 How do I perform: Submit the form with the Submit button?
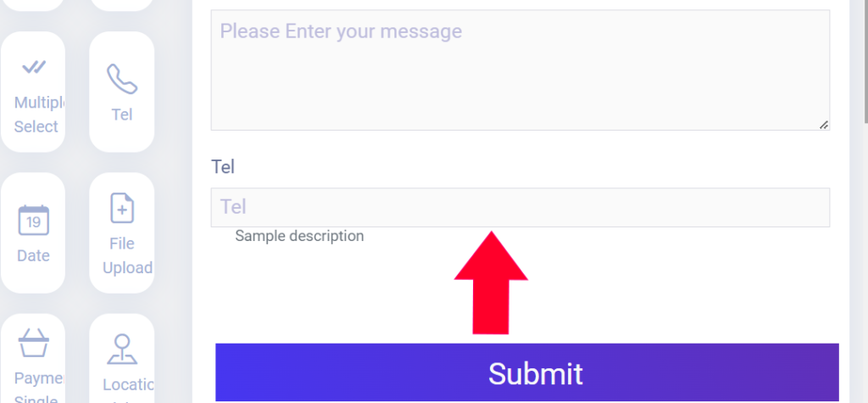526,372
